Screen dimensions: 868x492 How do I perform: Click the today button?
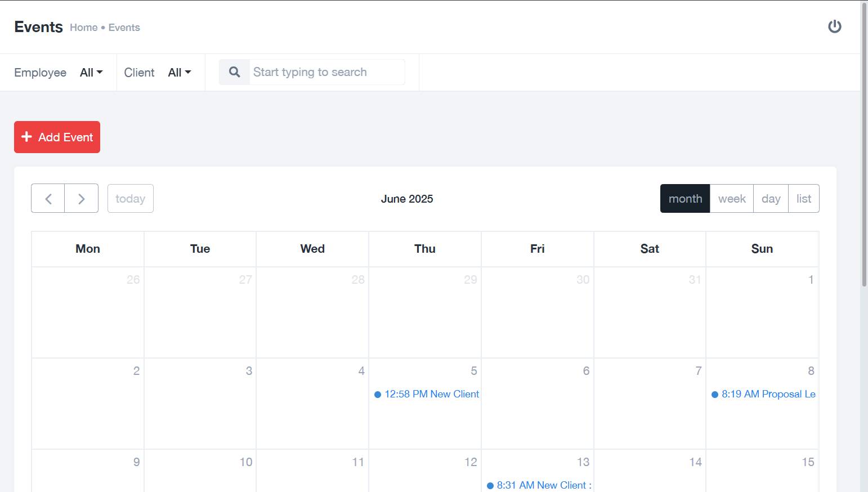131,198
